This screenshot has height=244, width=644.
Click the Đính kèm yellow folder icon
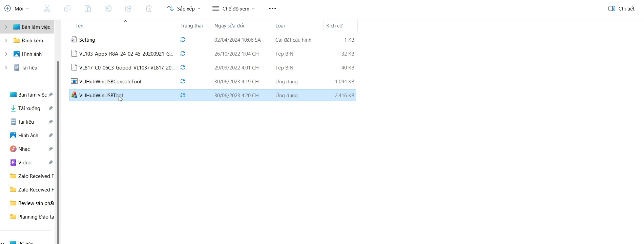click(16, 40)
